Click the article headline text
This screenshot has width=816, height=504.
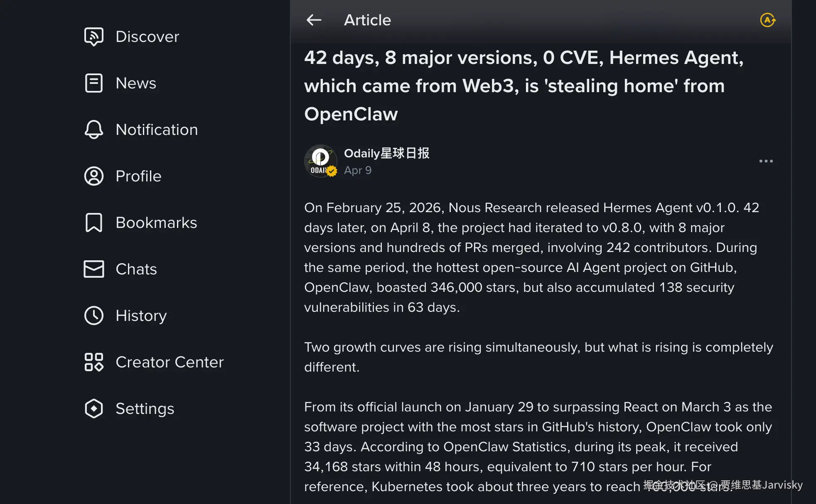point(524,86)
